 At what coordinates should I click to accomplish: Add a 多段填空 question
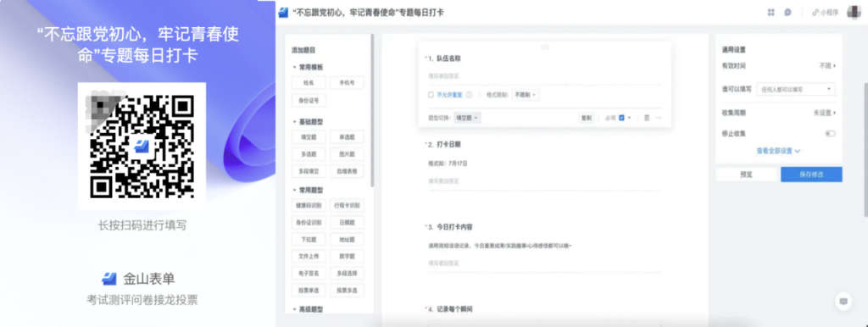(x=309, y=171)
